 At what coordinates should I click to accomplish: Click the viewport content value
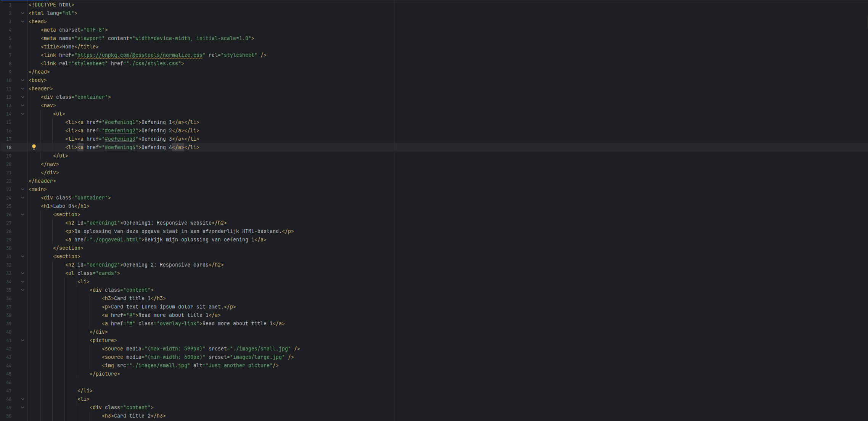[192, 39]
